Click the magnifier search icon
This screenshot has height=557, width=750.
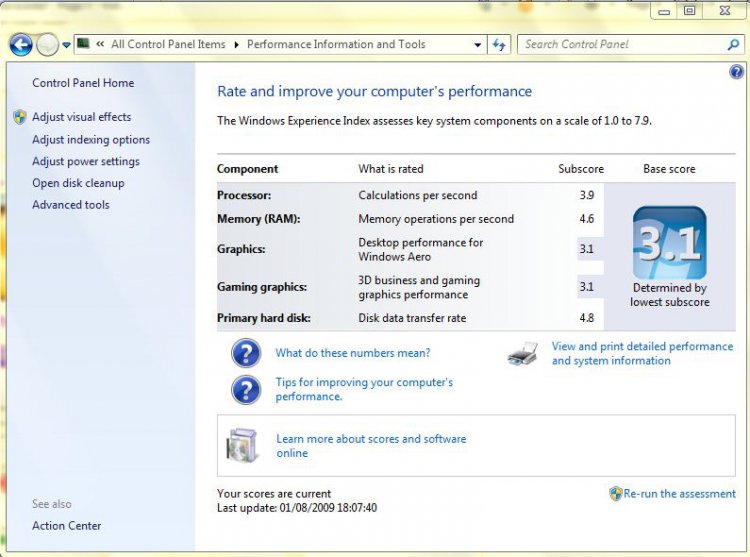tap(733, 45)
